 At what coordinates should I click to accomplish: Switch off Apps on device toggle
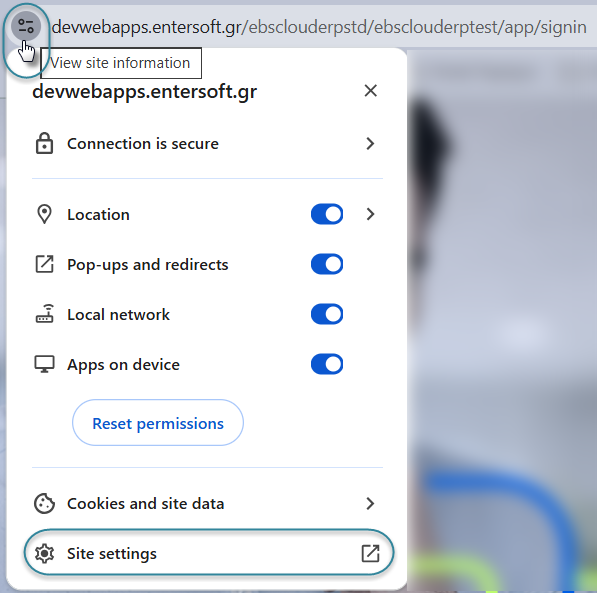click(x=327, y=364)
